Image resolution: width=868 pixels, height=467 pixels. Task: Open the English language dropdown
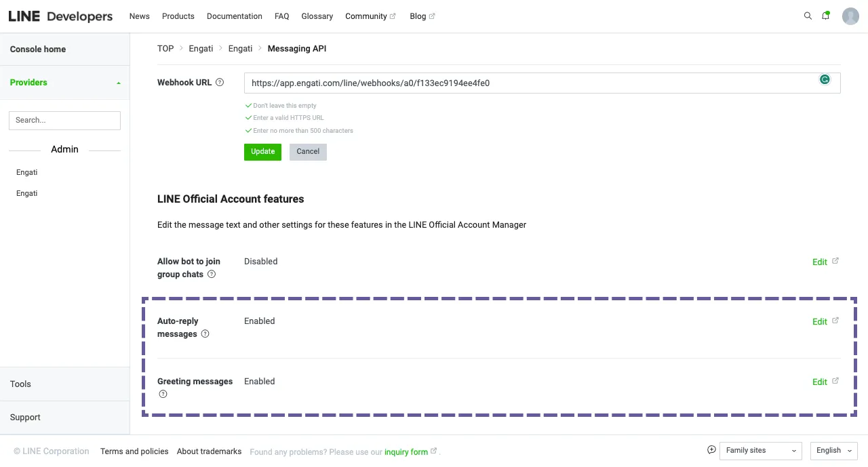[x=833, y=451]
